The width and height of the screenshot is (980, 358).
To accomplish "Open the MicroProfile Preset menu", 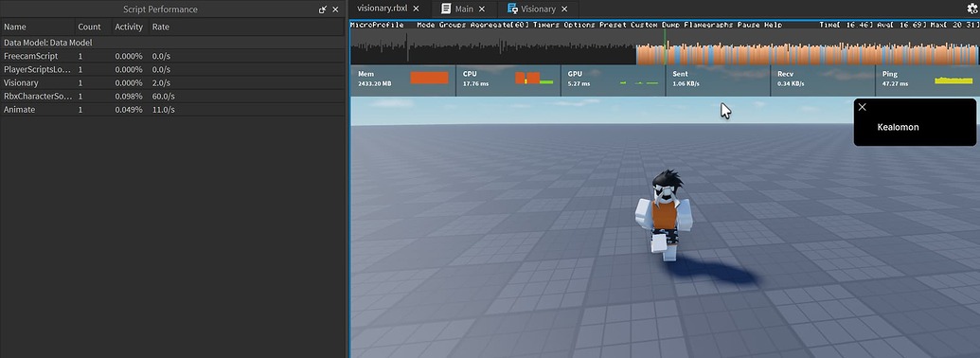I will click(613, 25).
